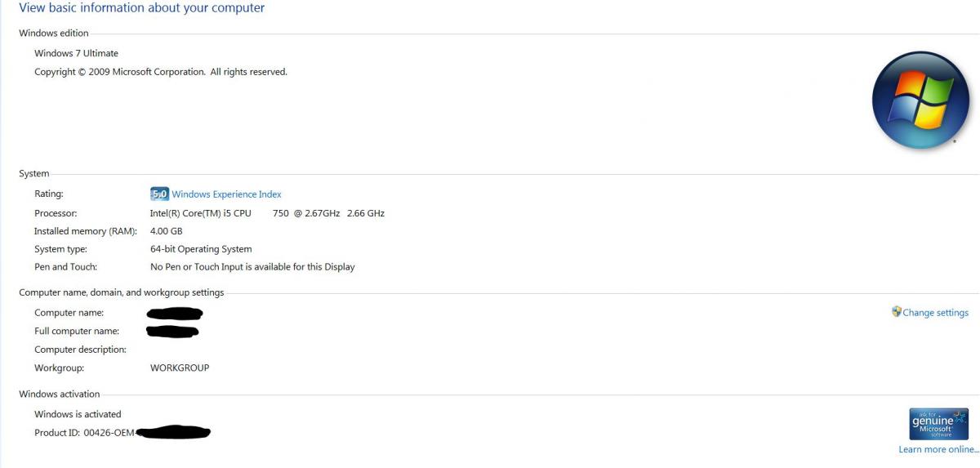Open the Change settings link

coord(935,313)
